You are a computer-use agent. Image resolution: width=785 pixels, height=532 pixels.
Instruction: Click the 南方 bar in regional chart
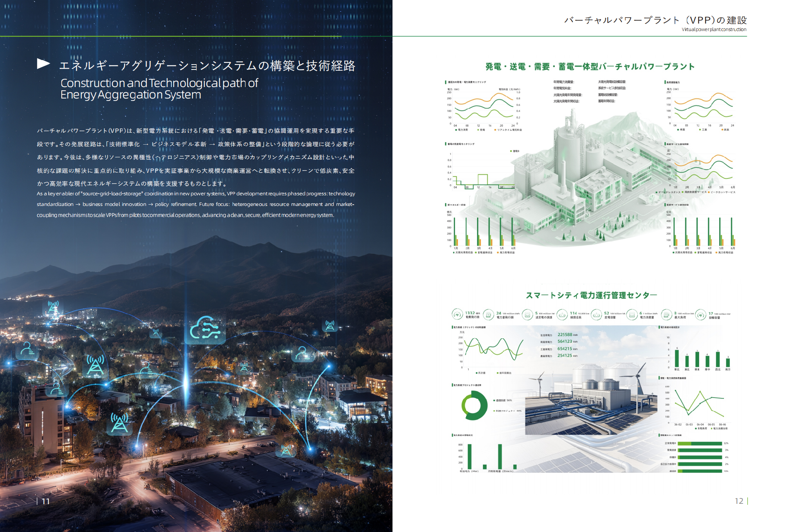pyautogui.click(x=728, y=362)
